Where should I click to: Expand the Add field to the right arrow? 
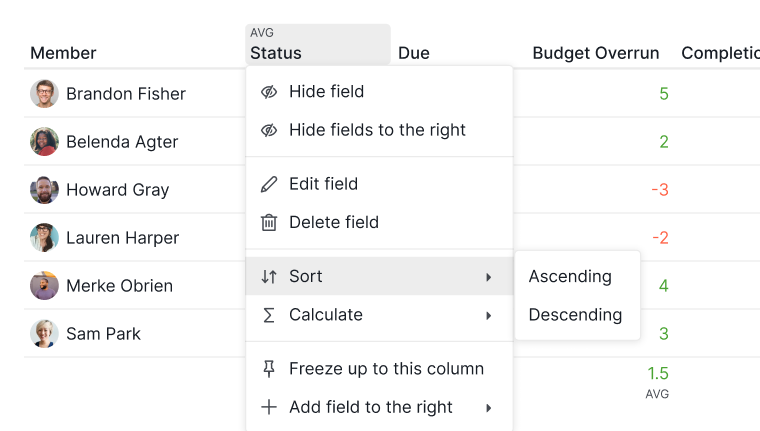tap(489, 408)
